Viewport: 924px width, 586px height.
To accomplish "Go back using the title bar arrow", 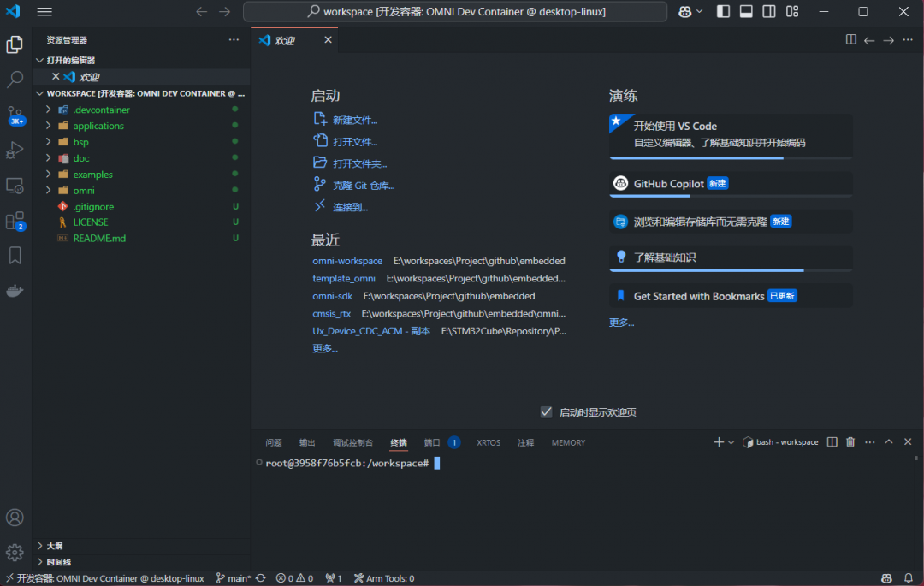I will [x=202, y=12].
